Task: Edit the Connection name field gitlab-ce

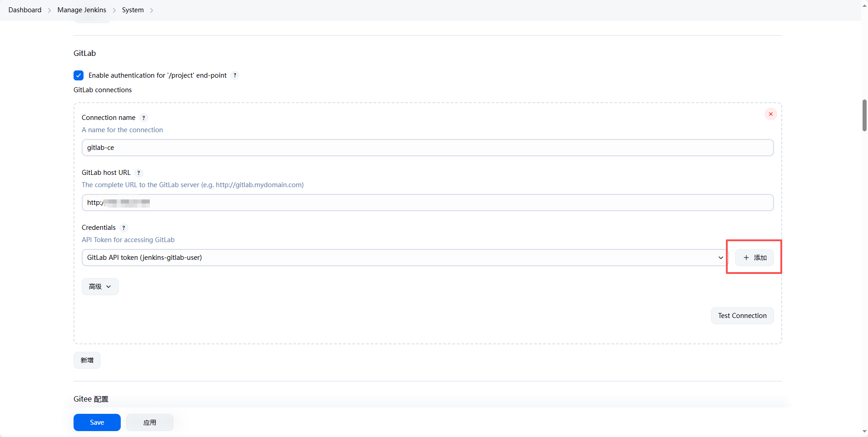Action: point(428,148)
